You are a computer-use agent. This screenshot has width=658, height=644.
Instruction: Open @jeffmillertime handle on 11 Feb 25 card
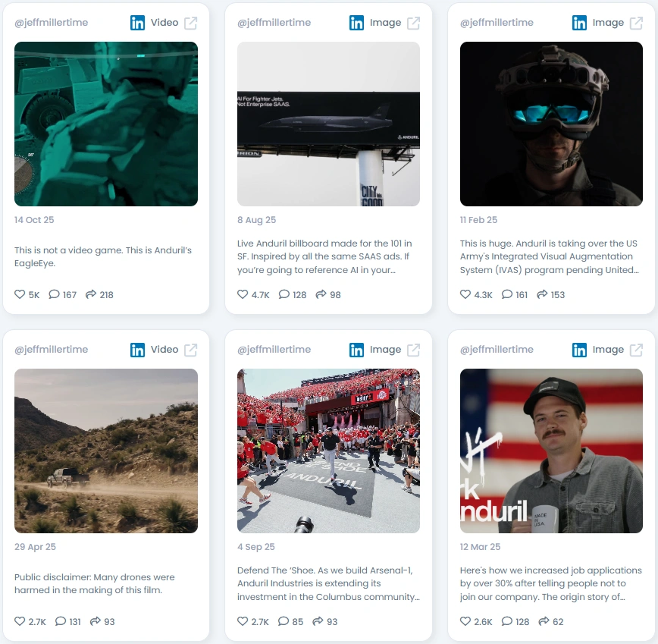tap(497, 23)
